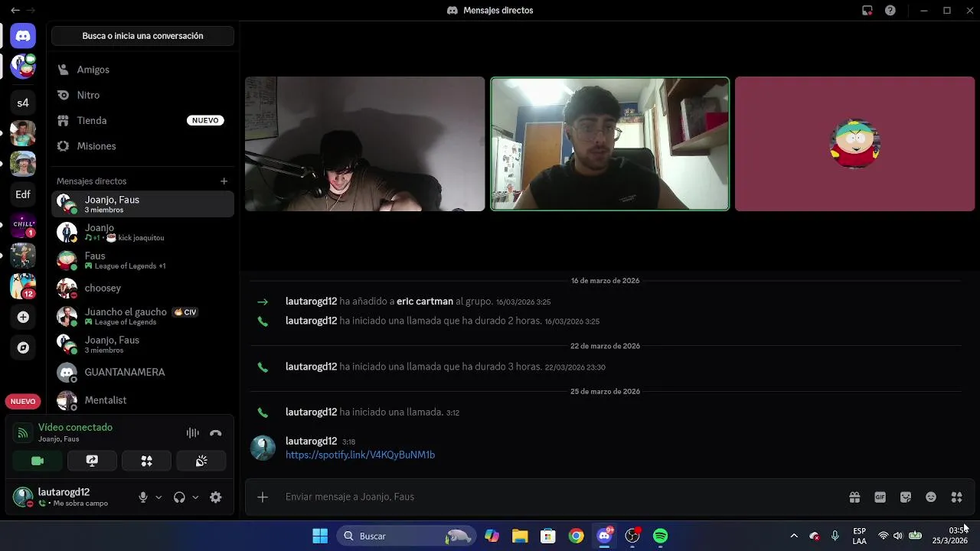Open File Explorer from the taskbar
Image resolution: width=980 pixels, height=551 pixels.
coord(520,536)
